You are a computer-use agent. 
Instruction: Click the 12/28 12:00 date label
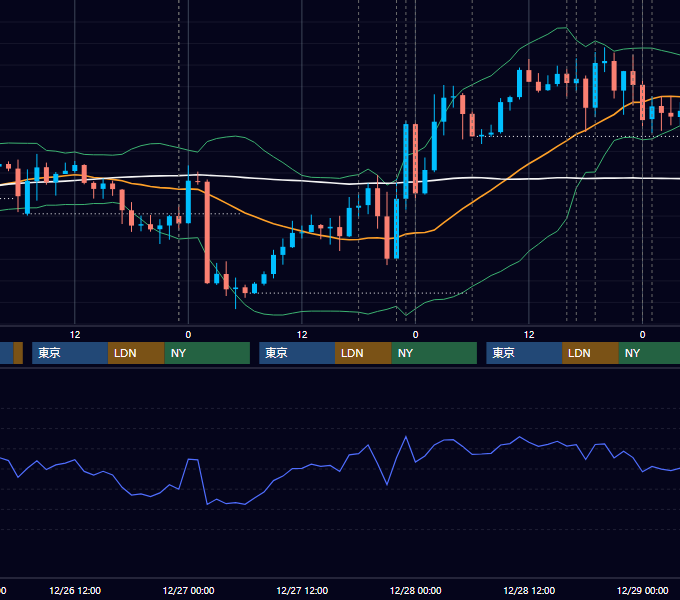(529, 590)
